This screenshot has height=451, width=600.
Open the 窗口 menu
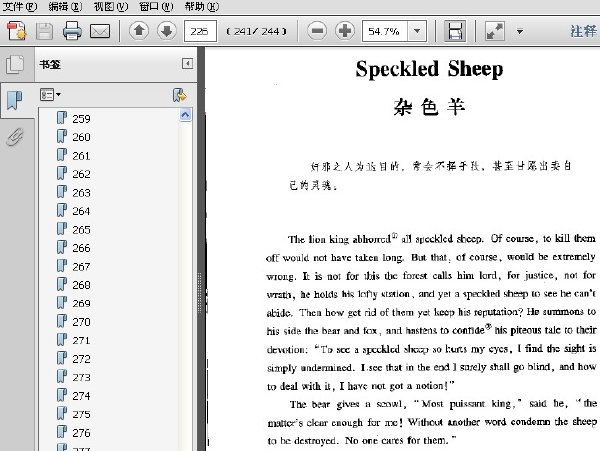pos(156,6)
